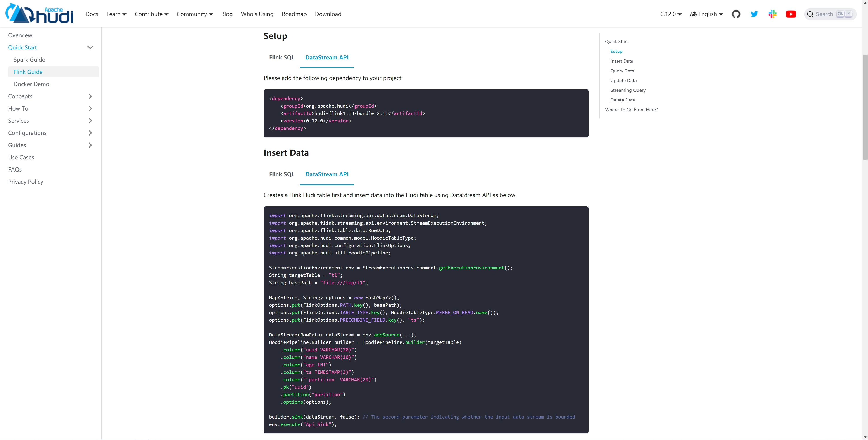The height and width of the screenshot is (440, 868).
Task: Select DataStream API tab under Insert Data
Action: tap(326, 174)
